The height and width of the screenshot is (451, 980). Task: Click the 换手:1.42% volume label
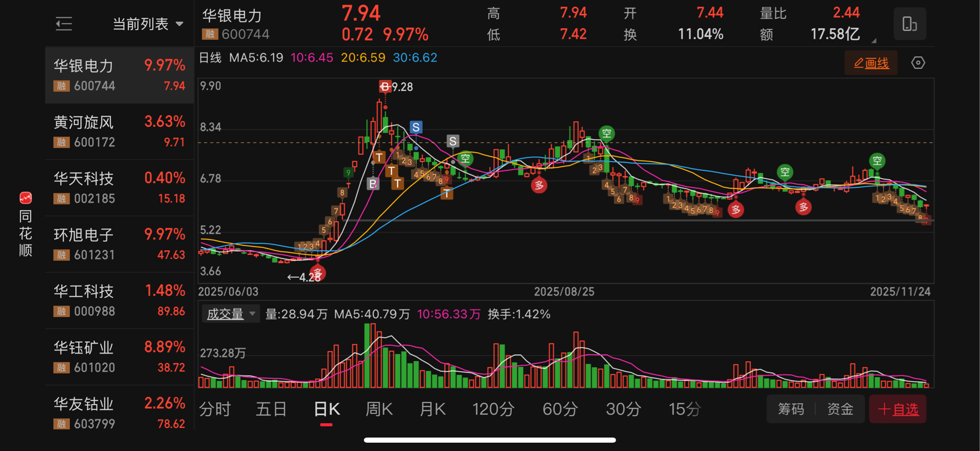[519, 314]
